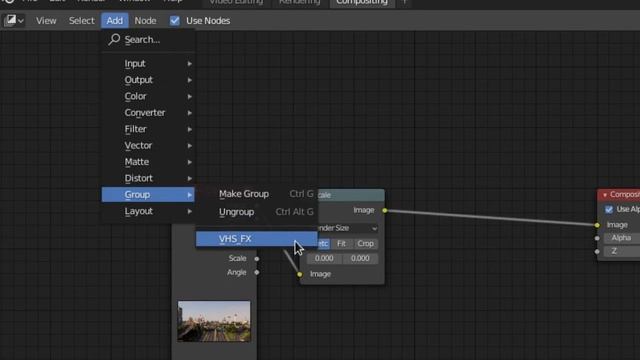Expand the Vector submenu
Screen dimensions: 640x360
coord(148,145)
